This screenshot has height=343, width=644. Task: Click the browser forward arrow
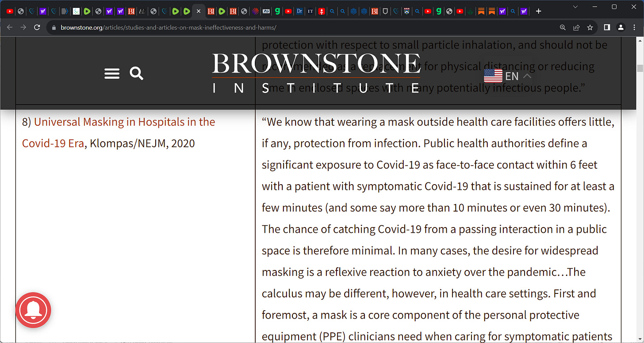click(x=23, y=27)
